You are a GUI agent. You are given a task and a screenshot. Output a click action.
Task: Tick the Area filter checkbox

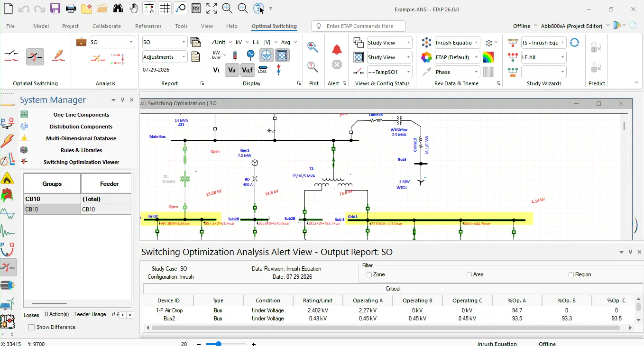[x=469, y=274]
